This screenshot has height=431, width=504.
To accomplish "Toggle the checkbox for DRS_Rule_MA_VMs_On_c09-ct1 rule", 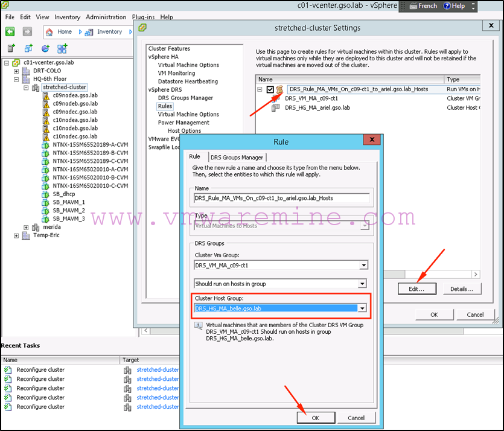I will [270, 89].
